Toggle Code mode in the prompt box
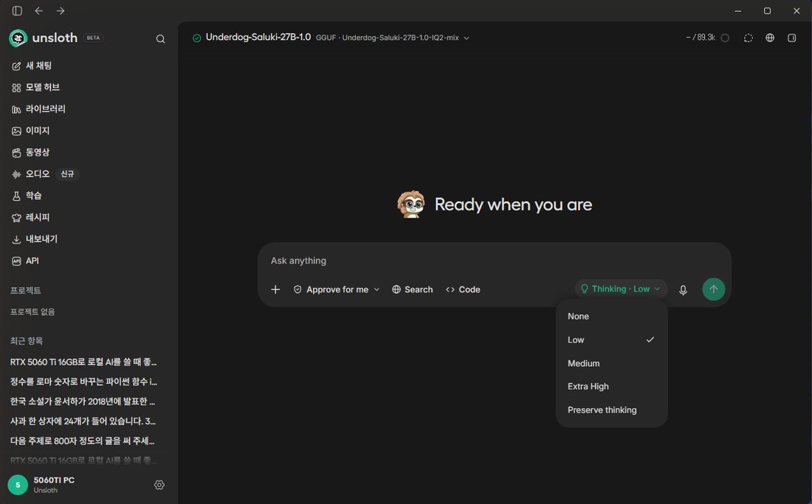This screenshot has height=504, width=812. 463,290
